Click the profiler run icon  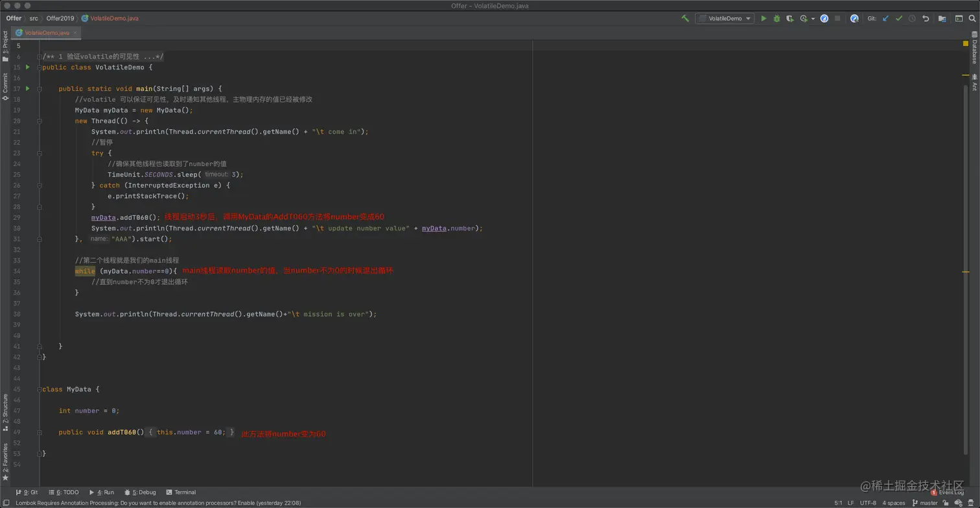pos(804,18)
